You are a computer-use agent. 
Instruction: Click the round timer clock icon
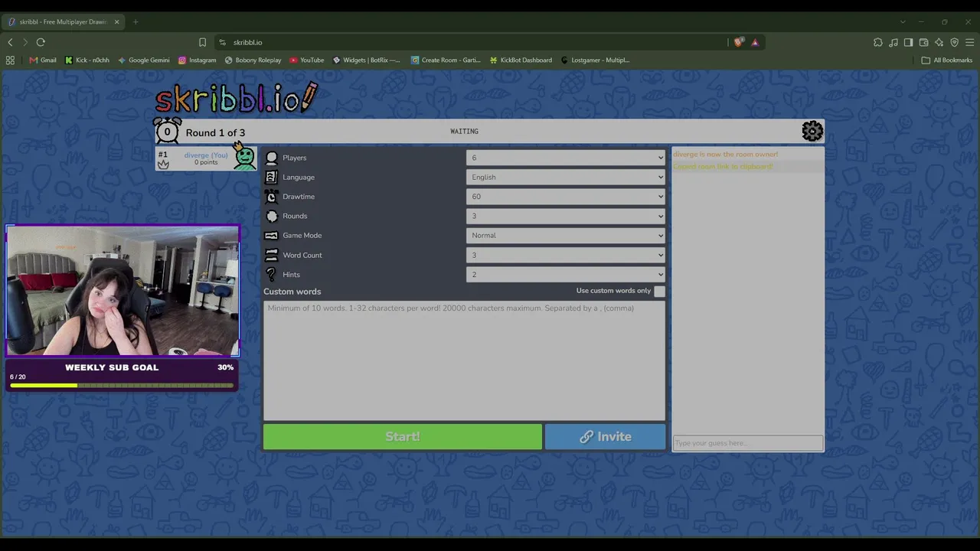pos(167,132)
